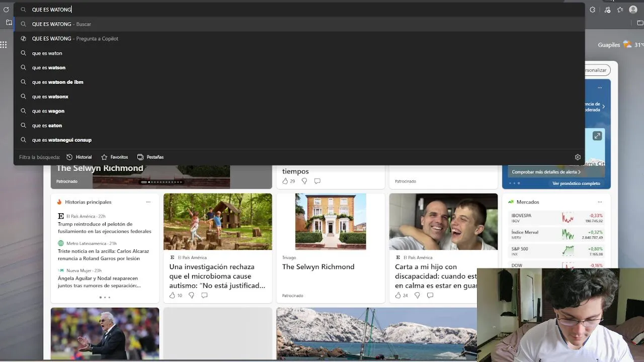This screenshot has height=362, width=644.
Task: Open weather card more options menu
Action: click(x=600, y=87)
